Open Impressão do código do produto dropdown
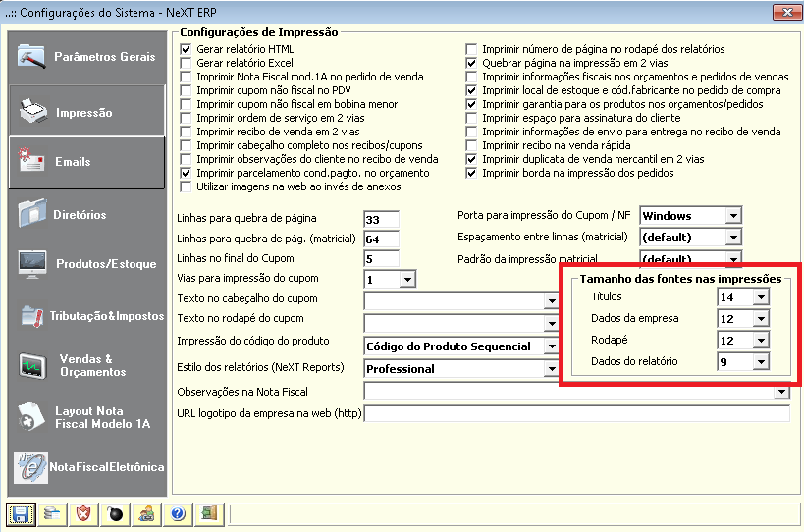 pos(552,346)
